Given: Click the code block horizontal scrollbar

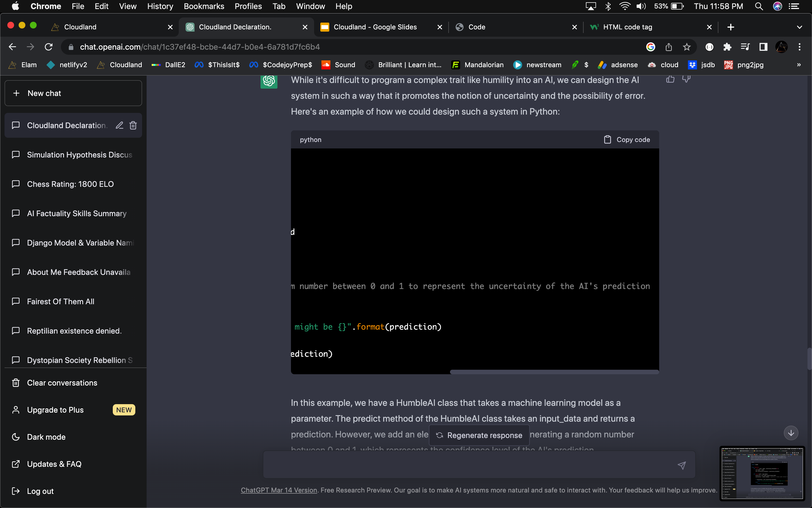Looking at the screenshot, I should [x=554, y=372].
